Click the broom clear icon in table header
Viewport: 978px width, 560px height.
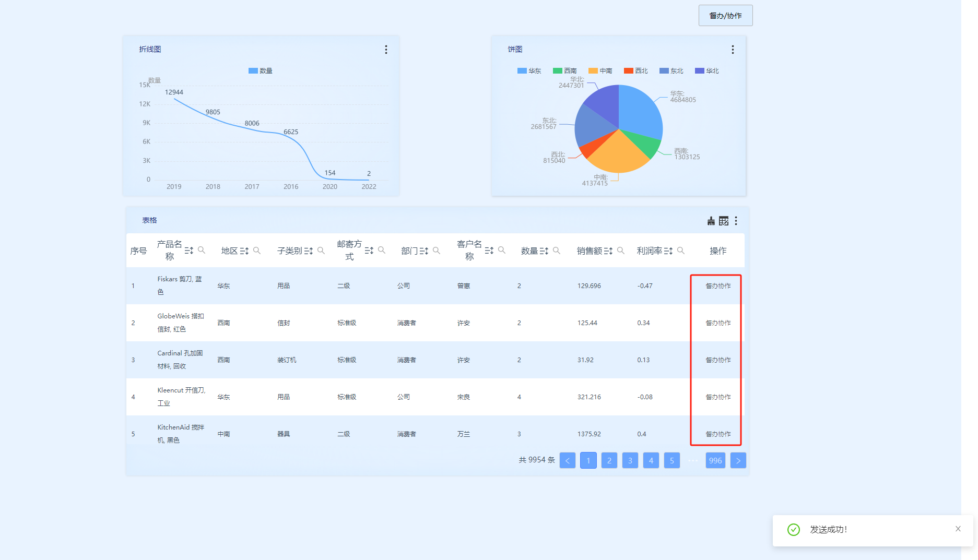click(711, 221)
